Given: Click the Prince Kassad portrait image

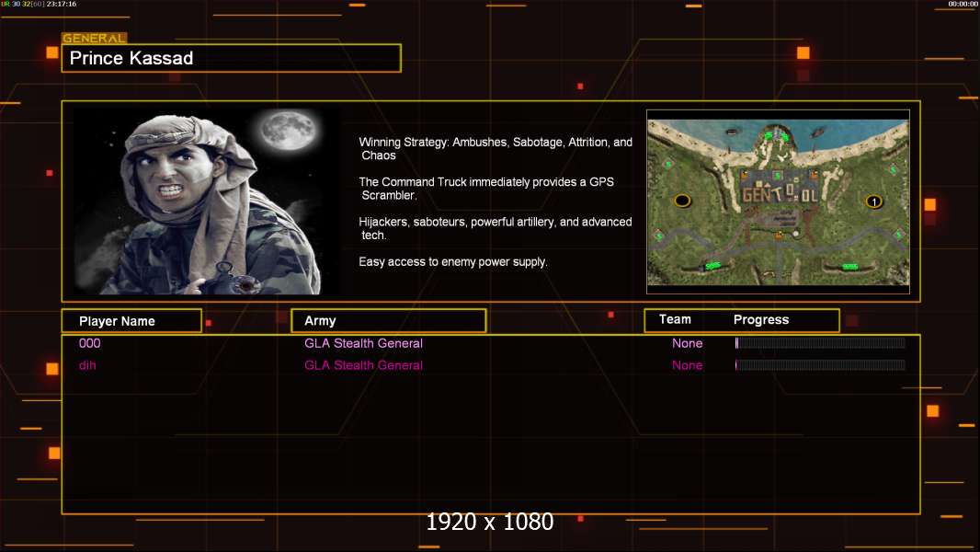Looking at the screenshot, I should pos(208,201).
